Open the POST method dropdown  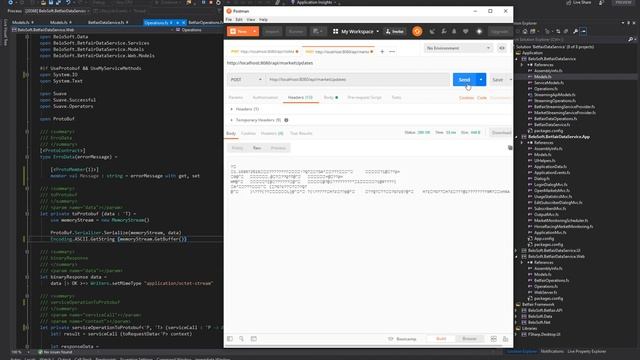(x=246, y=80)
